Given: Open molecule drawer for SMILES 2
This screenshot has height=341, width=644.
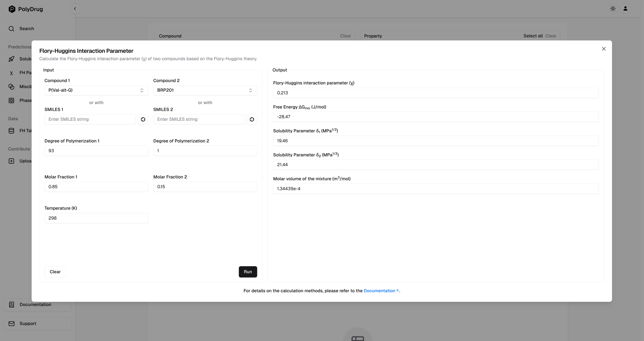Looking at the screenshot, I should [x=252, y=119].
